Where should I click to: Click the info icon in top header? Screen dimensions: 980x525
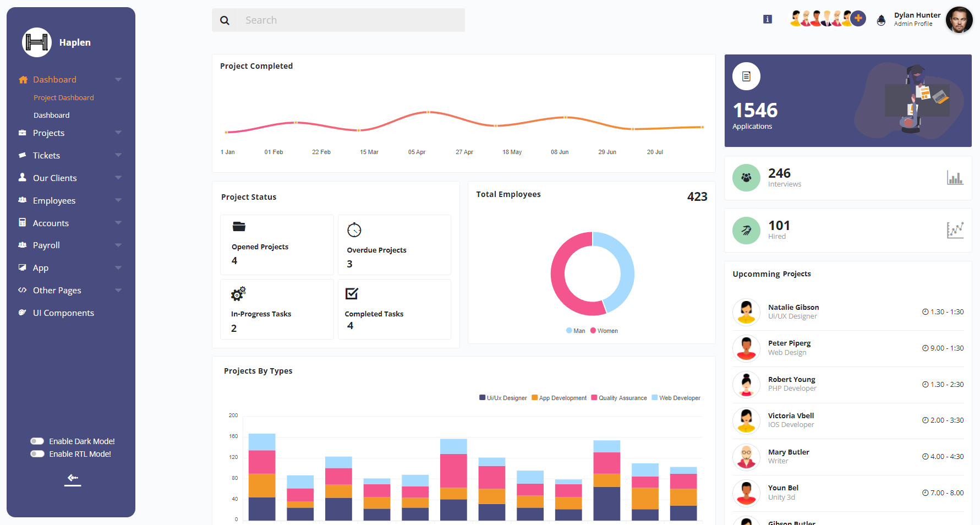767,19
